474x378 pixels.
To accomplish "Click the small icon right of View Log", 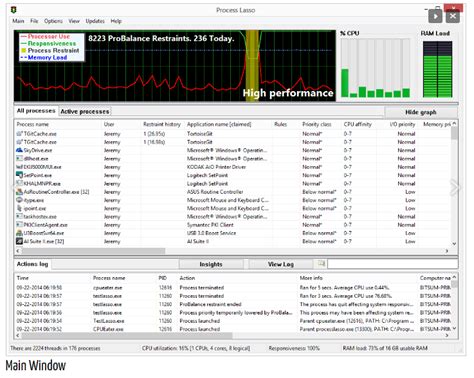I will click(321, 264).
